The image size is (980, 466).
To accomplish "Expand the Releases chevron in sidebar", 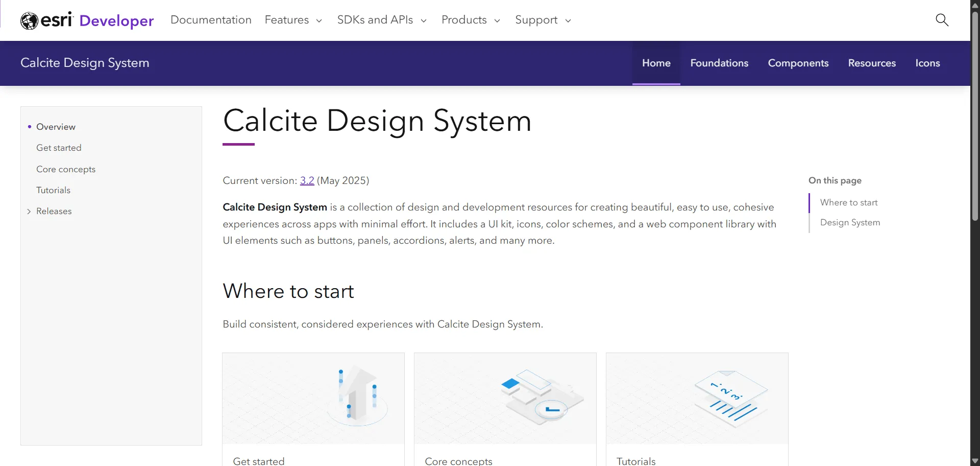I will tap(29, 212).
